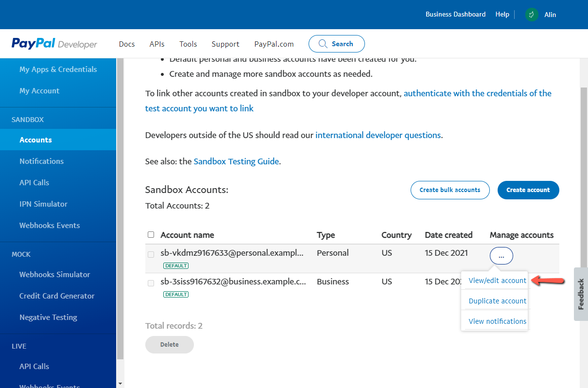Choose Duplicate account from the menu
The image size is (588, 388).
498,301
